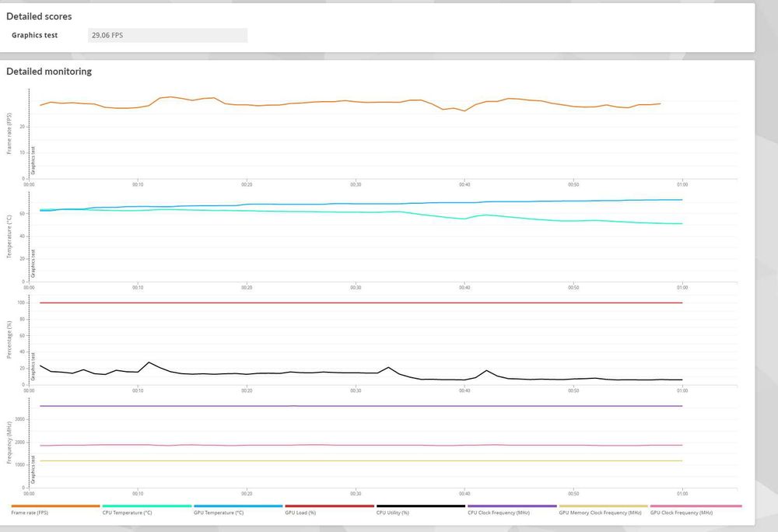Click the red GPU load line at 100%
This screenshot has height=532, width=778.
coord(361,303)
